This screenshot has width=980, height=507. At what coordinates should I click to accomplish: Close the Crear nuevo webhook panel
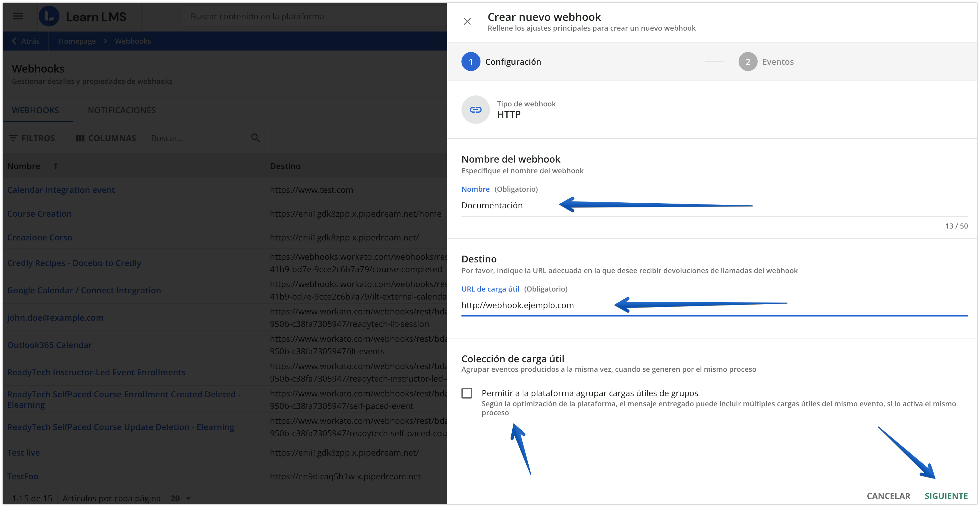tap(468, 22)
